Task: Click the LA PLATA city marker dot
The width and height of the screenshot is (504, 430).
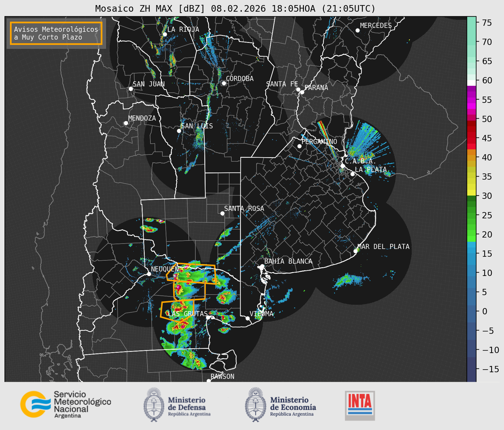Action: (353, 174)
